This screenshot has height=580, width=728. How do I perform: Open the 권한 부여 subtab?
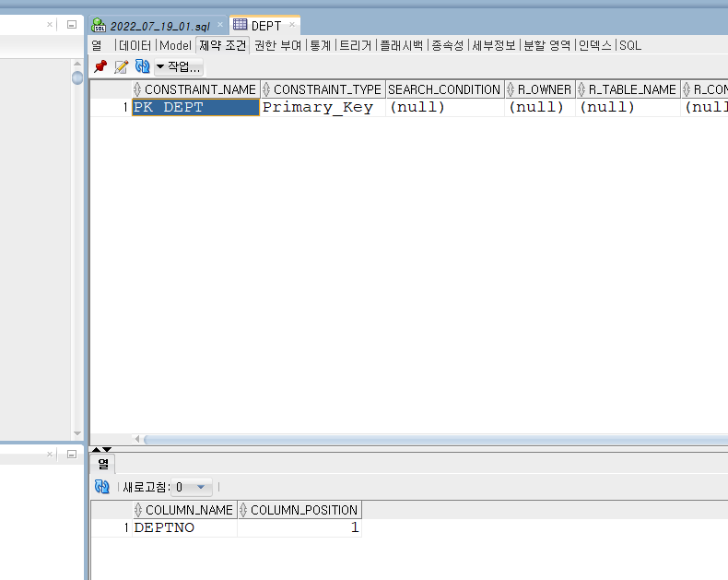[277, 45]
